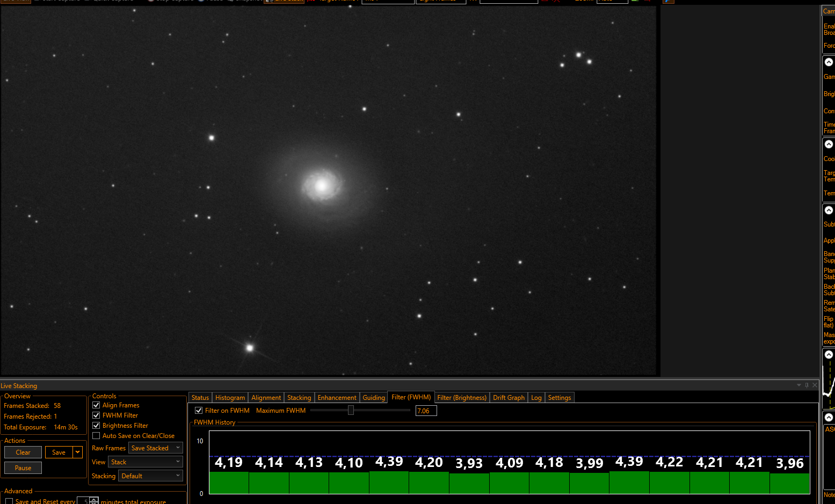Click the FWHM history bar labeled 4,19
The image size is (835, 504).
[x=229, y=483]
